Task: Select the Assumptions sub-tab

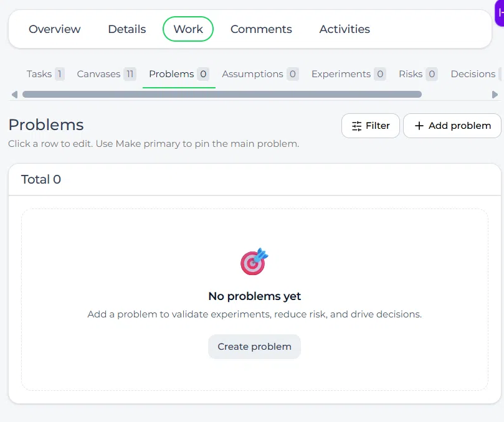Action: [x=260, y=74]
